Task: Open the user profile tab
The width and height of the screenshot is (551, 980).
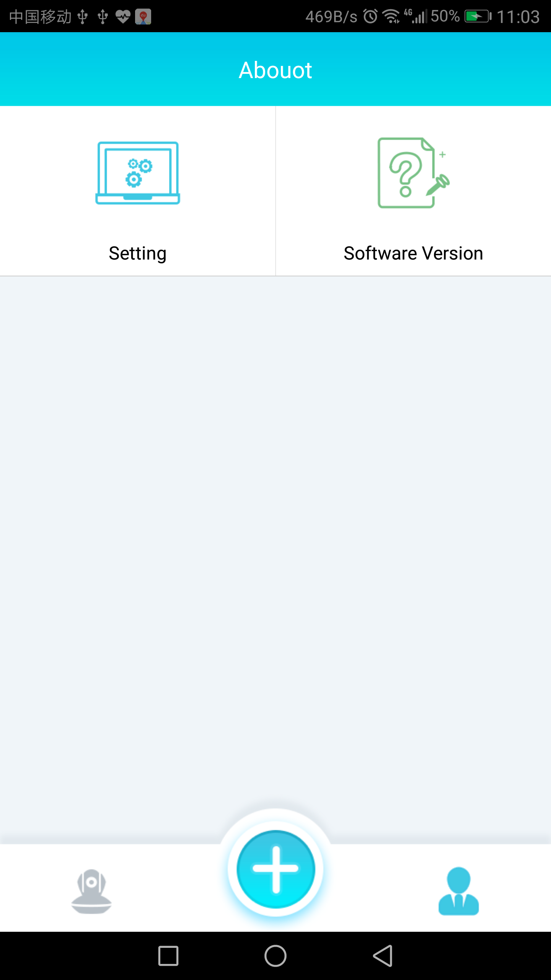Action: coord(458,891)
